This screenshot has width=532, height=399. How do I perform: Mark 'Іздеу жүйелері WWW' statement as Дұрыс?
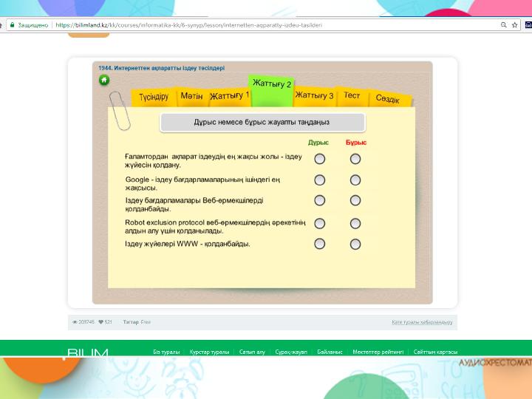tap(320, 244)
